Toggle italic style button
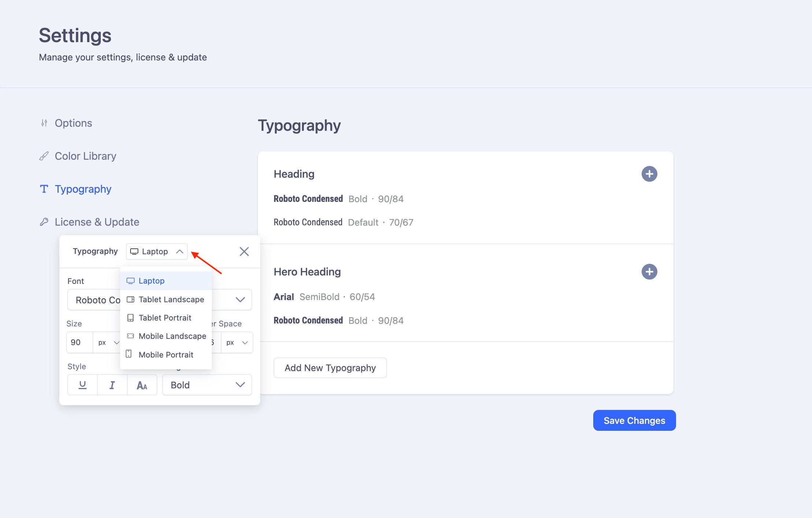This screenshot has width=812, height=518. point(112,385)
